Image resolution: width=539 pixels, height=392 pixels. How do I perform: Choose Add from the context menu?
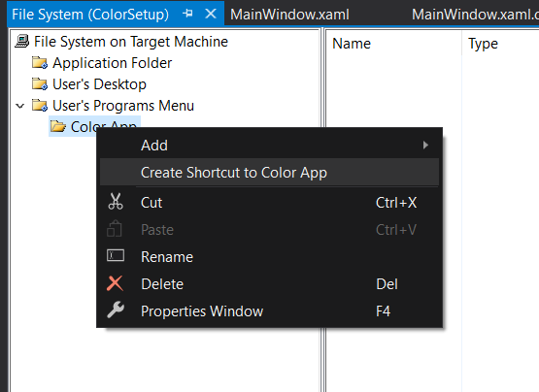(269, 145)
